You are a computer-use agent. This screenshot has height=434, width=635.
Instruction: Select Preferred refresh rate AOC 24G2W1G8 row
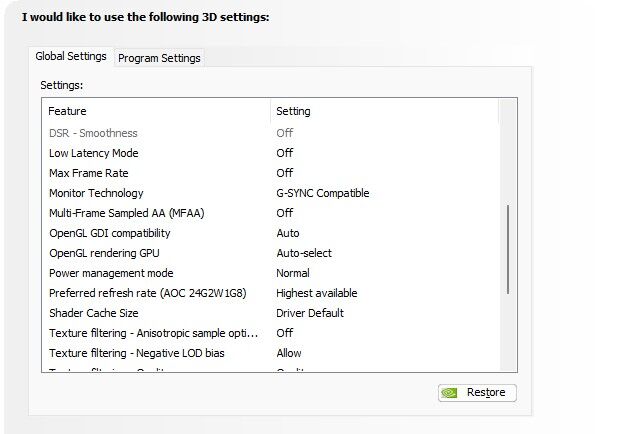[271, 293]
